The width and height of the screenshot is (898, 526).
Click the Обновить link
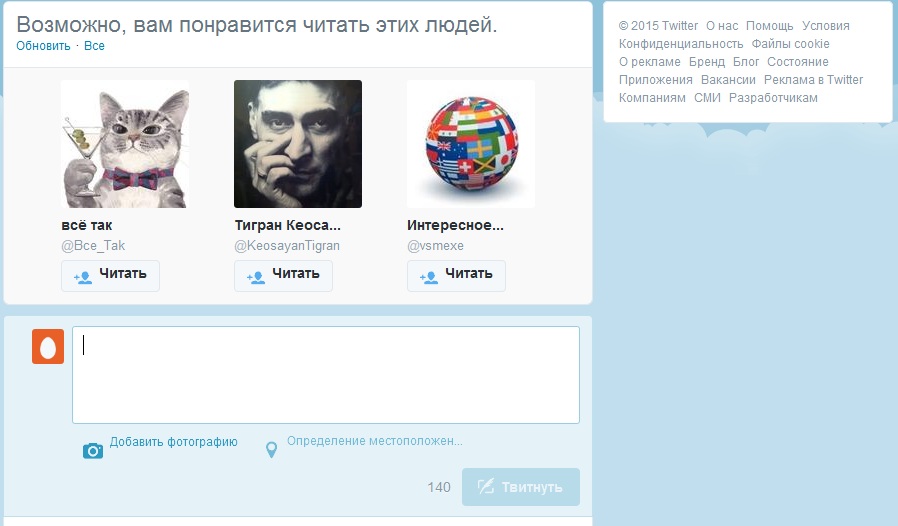[43, 46]
